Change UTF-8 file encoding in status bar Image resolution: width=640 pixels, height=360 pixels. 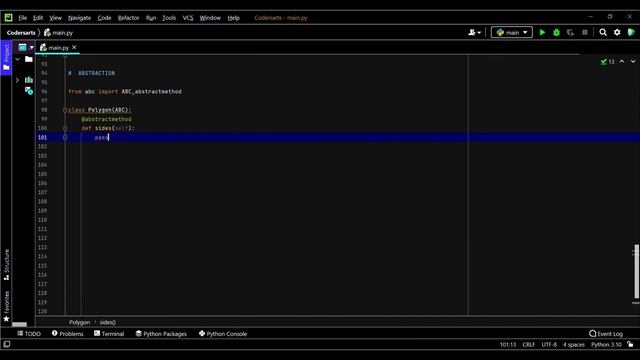coord(549,344)
